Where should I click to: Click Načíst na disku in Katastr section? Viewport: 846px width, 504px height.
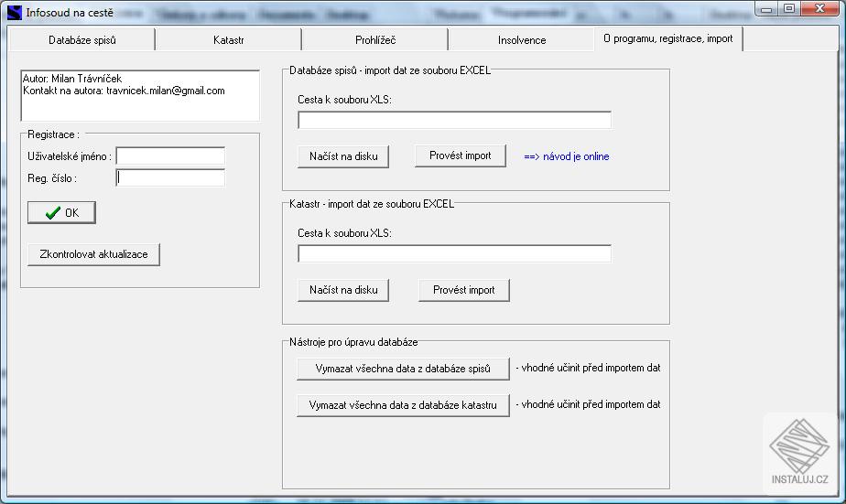343,290
